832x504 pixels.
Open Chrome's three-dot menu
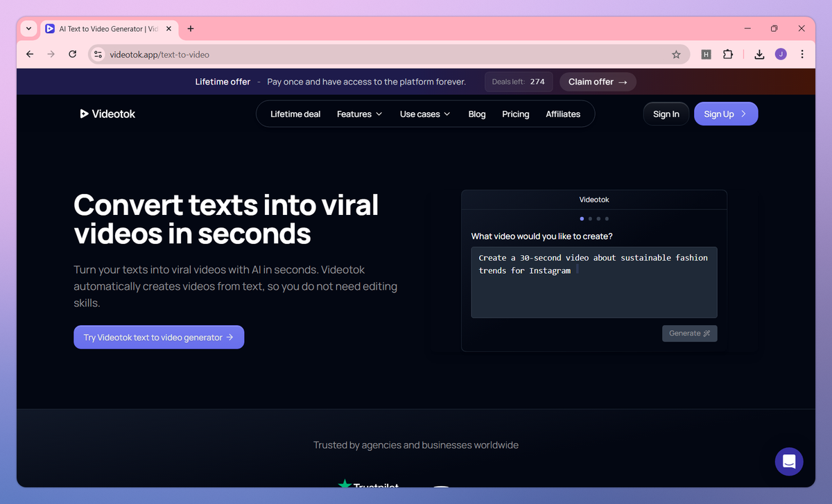pyautogui.click(x=802, y=54)
